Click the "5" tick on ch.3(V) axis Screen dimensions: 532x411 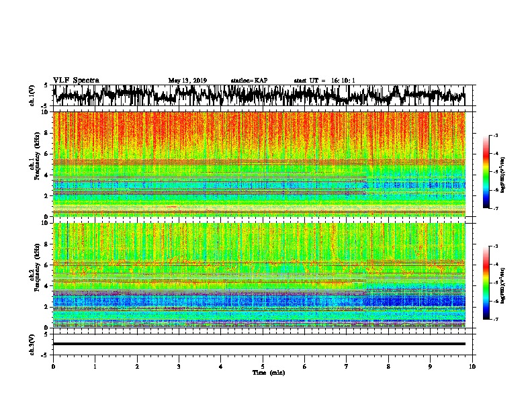(x=46, y=334)
